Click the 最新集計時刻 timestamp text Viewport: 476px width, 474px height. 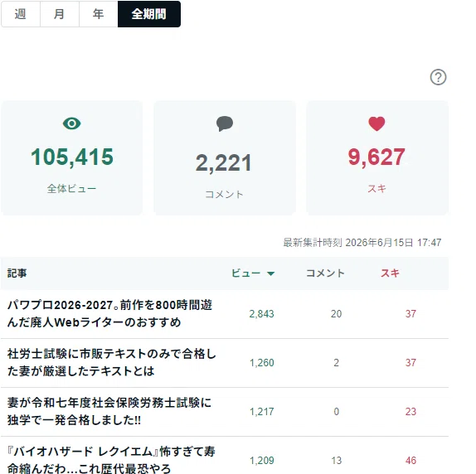(x=362, y=243)
